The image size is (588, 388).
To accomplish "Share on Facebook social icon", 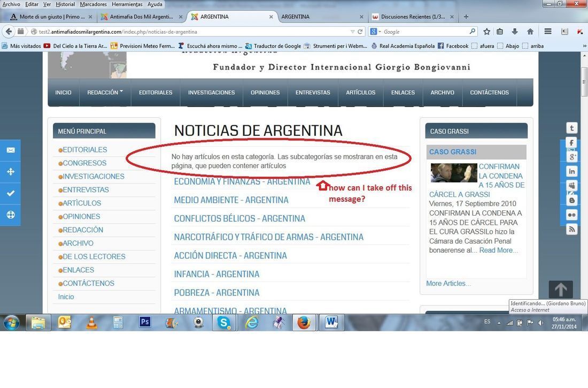I will click(x=571, y=142).
